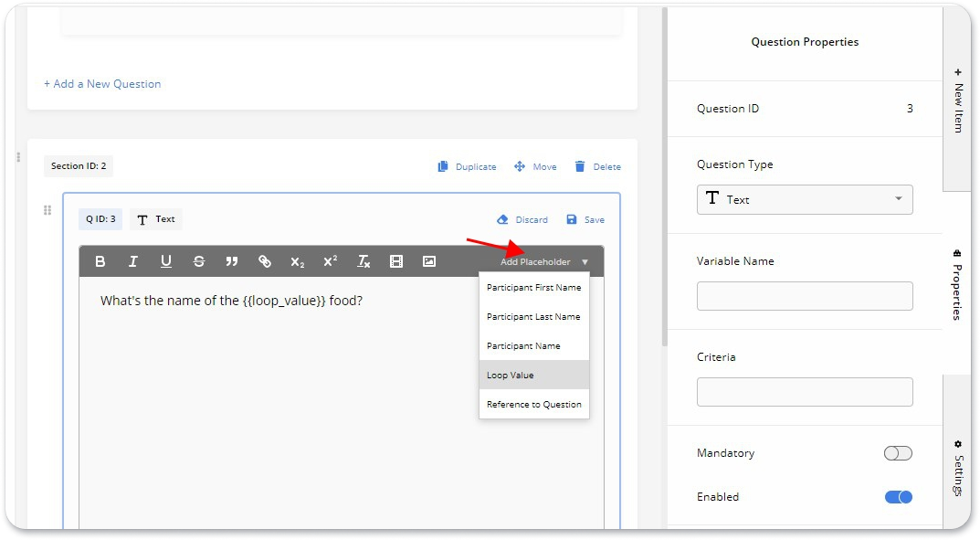This screenshot has width=980, height=540.
Task: Toggle the Mandatory switch on
Action: (898, 453)
